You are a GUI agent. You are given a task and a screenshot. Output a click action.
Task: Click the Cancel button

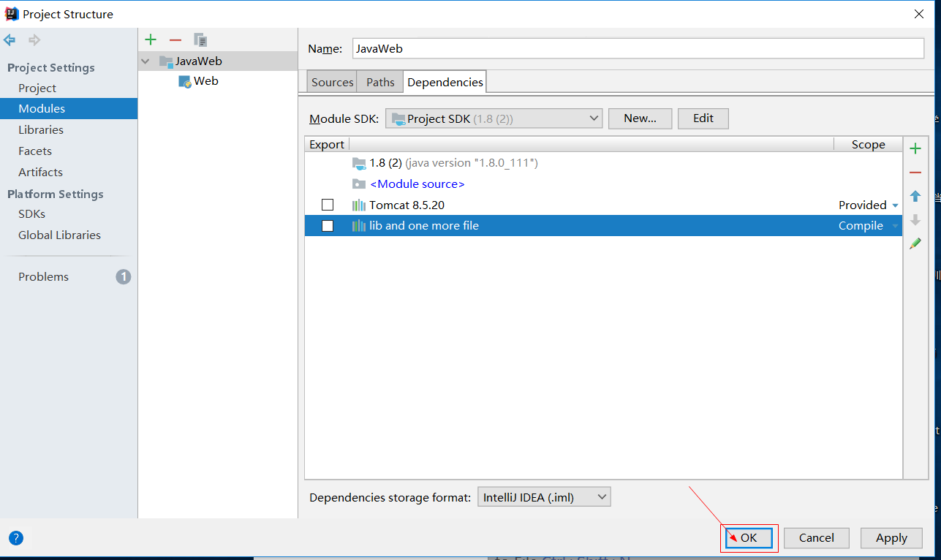(x=817, y=538)
